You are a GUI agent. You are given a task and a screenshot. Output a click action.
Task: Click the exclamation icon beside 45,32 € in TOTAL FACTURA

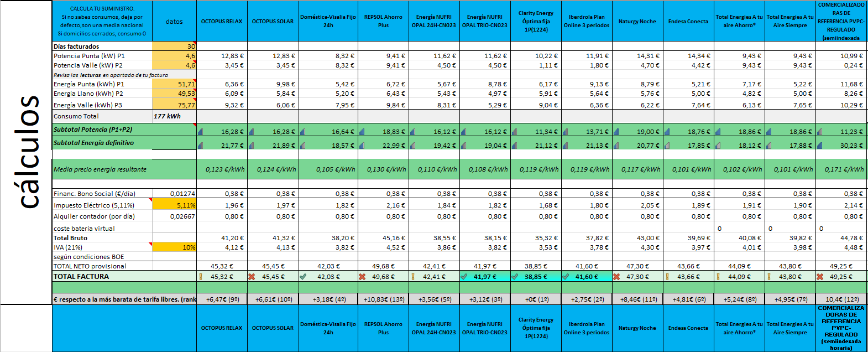(201, 277)
